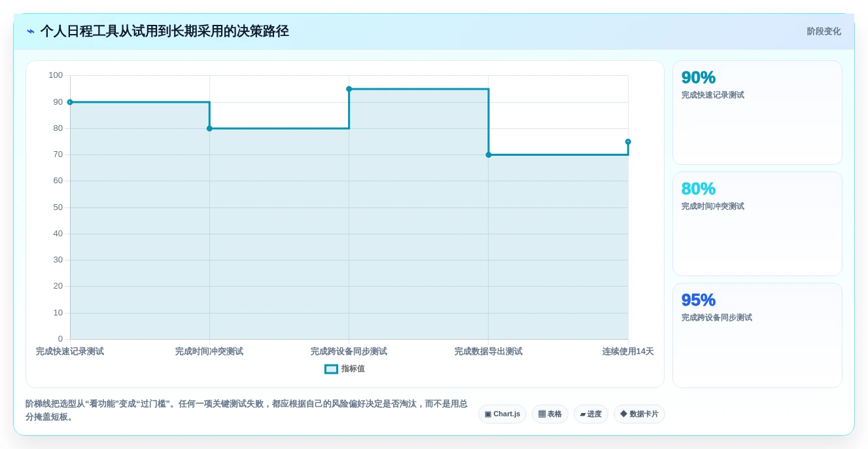Click the data point at 完成时间冲突测试

[209, 128]
